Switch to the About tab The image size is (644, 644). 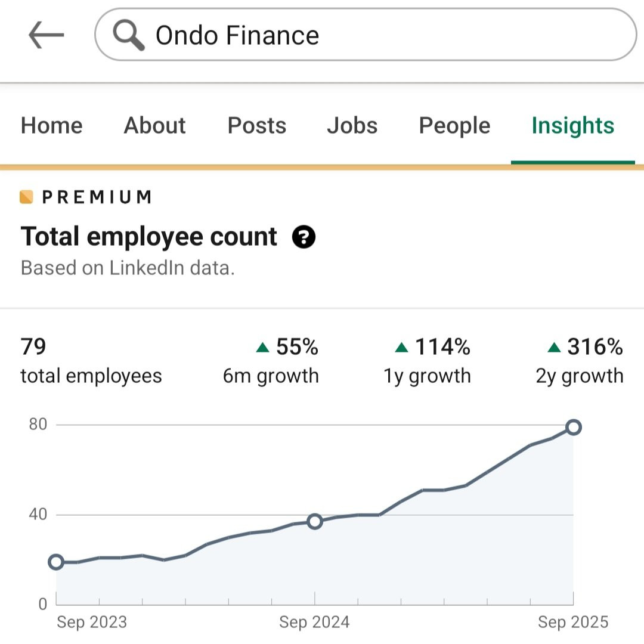pos(154,126)
